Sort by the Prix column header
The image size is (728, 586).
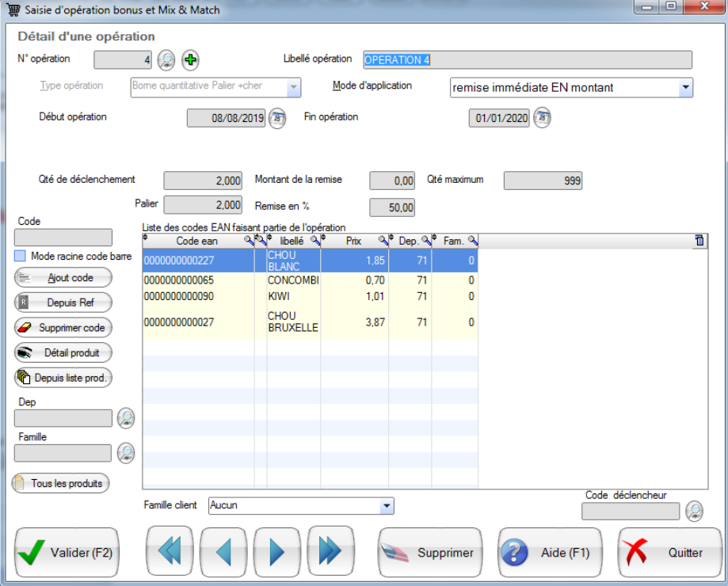point(353,240)
